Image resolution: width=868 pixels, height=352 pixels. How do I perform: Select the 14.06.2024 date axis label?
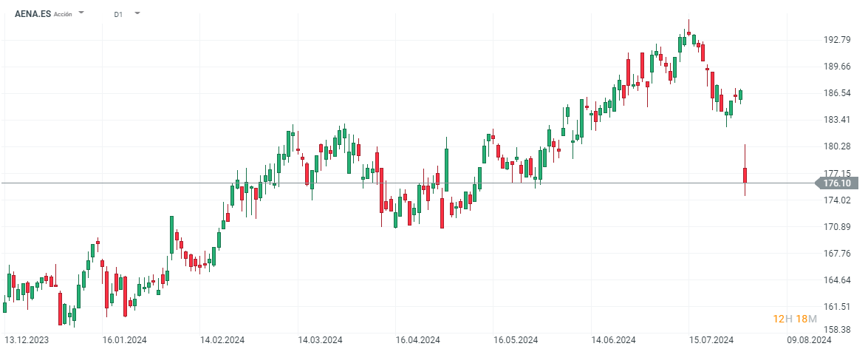[613, 340]
